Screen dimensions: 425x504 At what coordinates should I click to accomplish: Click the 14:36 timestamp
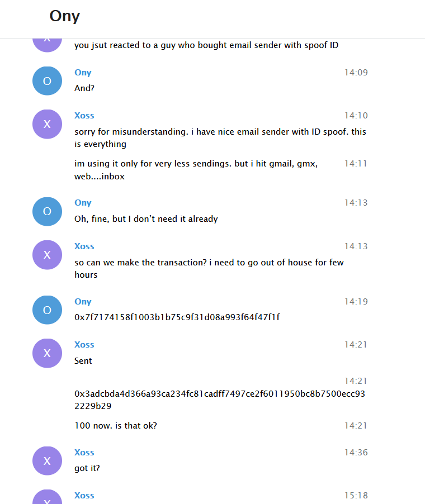(x=356, y=453)
